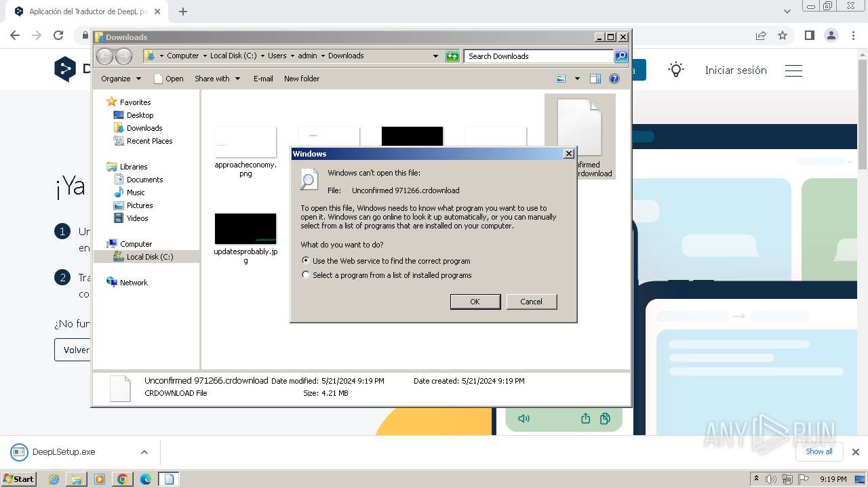
Task: Cancel the Windows open-file dialog
Action: pos(532,302)
